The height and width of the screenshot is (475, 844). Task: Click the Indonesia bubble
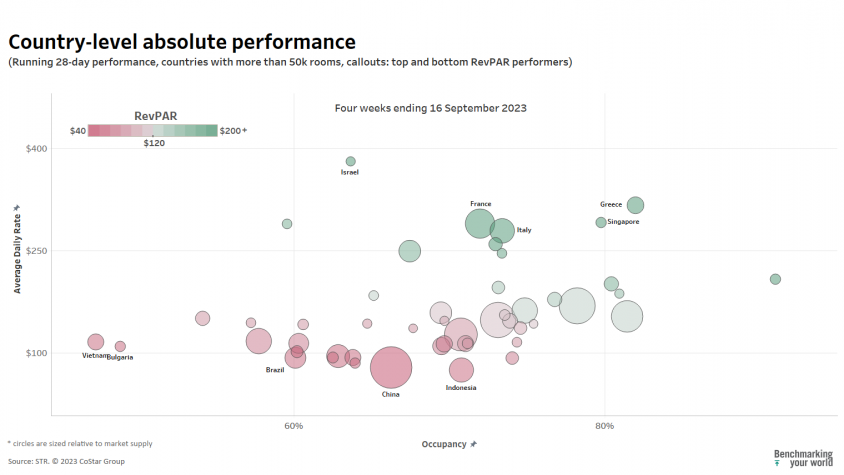point(461,370)
